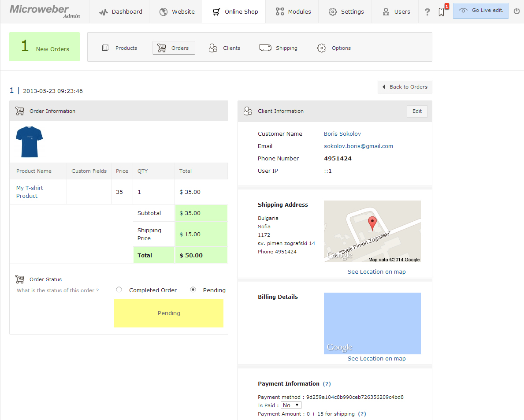The height and width of the screenshot is (420, 524).
Task: Open the notifications bookmark icon
Action: [x=441, y=12]
